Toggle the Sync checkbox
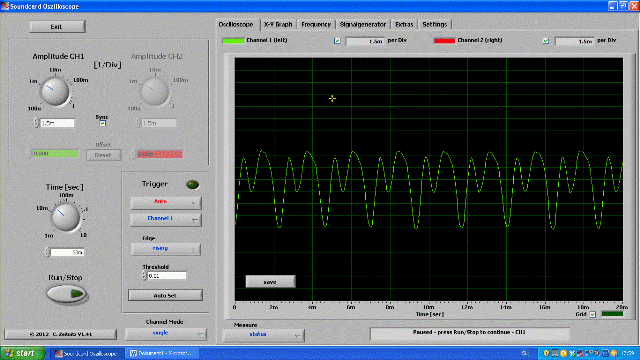 102,123
